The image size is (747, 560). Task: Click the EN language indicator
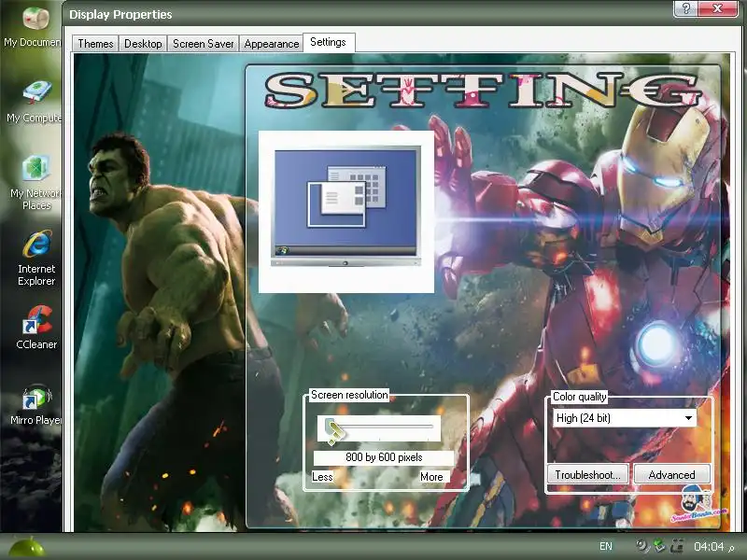click(606, 546)
